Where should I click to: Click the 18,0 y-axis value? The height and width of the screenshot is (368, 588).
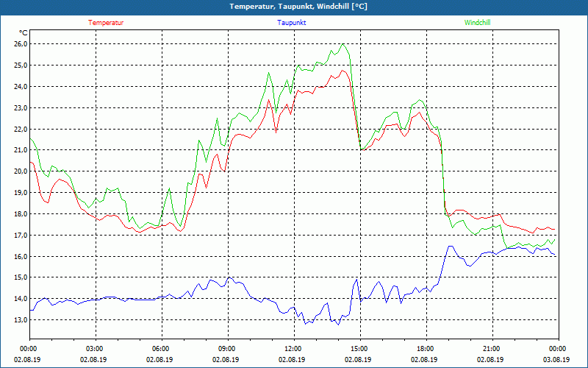click(21, 214)
